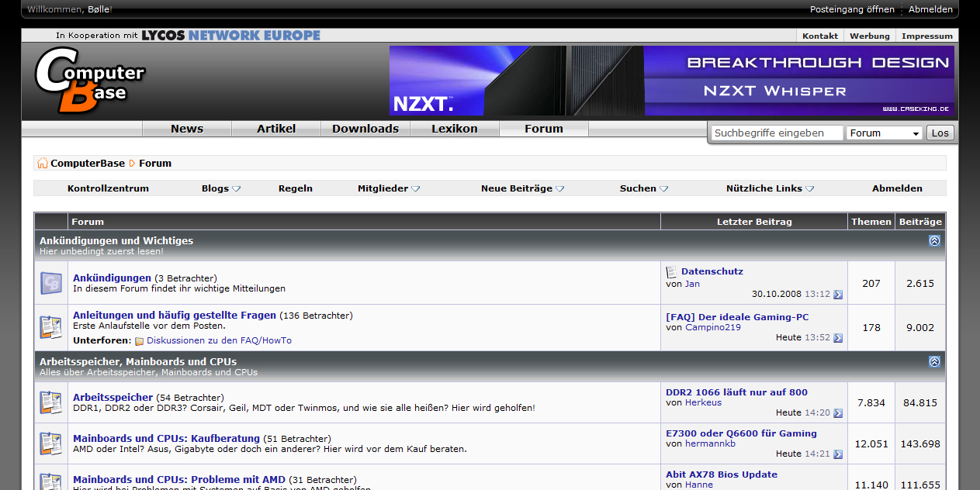Click the Beiträge column header
The height and width of the screenshot is (490, 980).
click(920, 222)
